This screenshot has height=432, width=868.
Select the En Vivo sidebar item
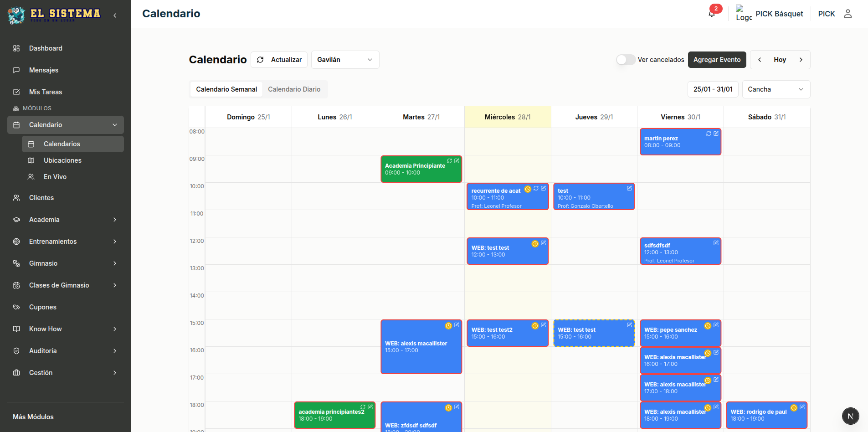pyautogui.click(x=54, y=177)
